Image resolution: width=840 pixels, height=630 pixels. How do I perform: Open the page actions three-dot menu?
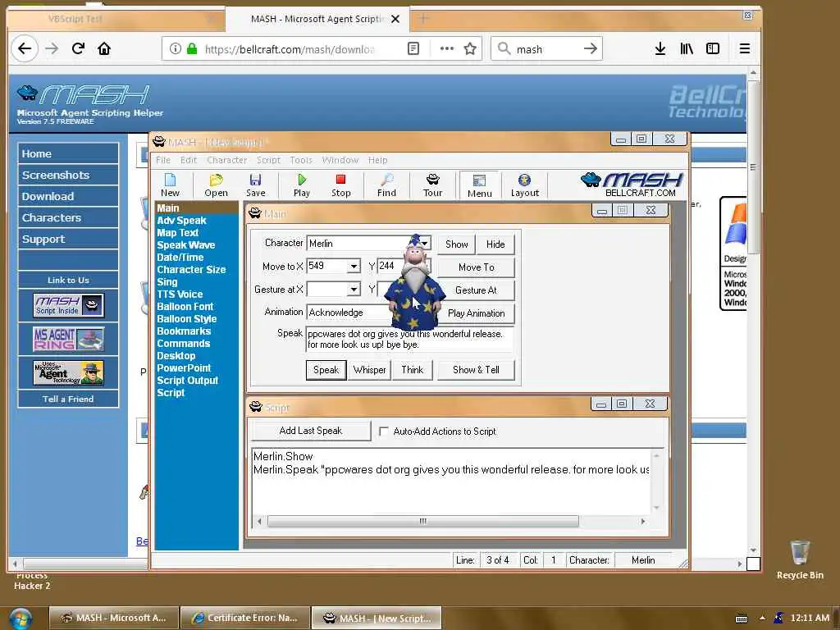coord(447,48)
